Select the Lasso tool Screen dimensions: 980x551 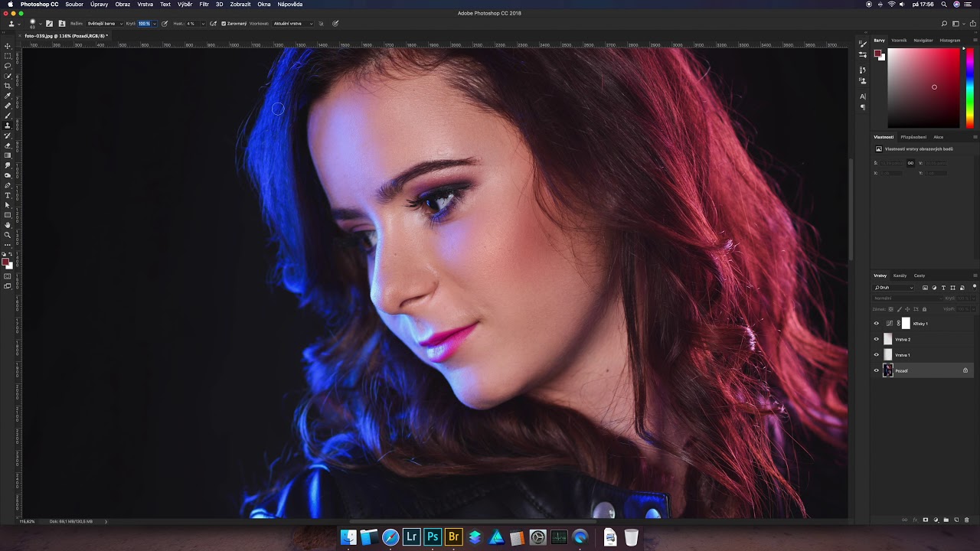coord(8,66)
